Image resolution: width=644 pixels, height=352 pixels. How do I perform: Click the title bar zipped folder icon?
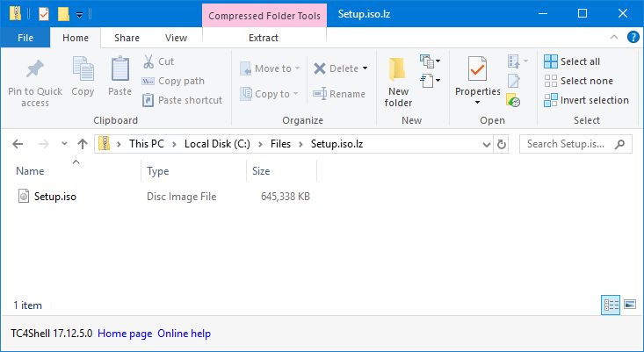15,14
